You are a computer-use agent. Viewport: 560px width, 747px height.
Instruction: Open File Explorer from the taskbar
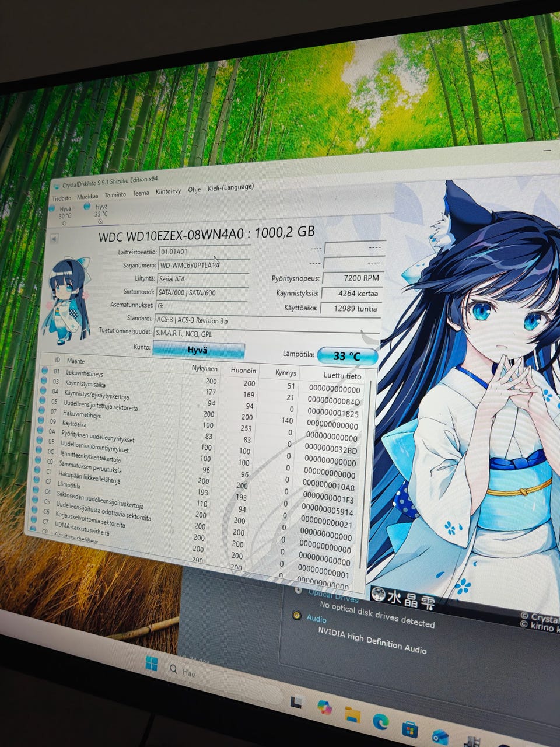point(352,714)
